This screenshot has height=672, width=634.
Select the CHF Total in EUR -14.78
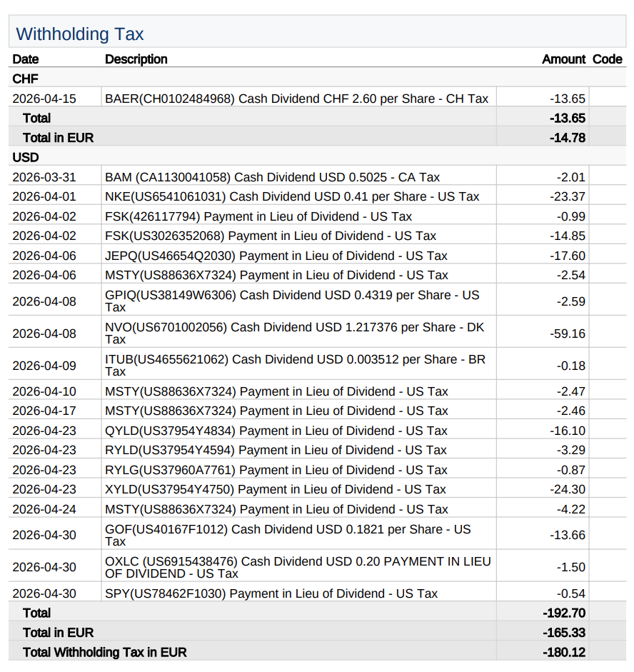point(568,138)
